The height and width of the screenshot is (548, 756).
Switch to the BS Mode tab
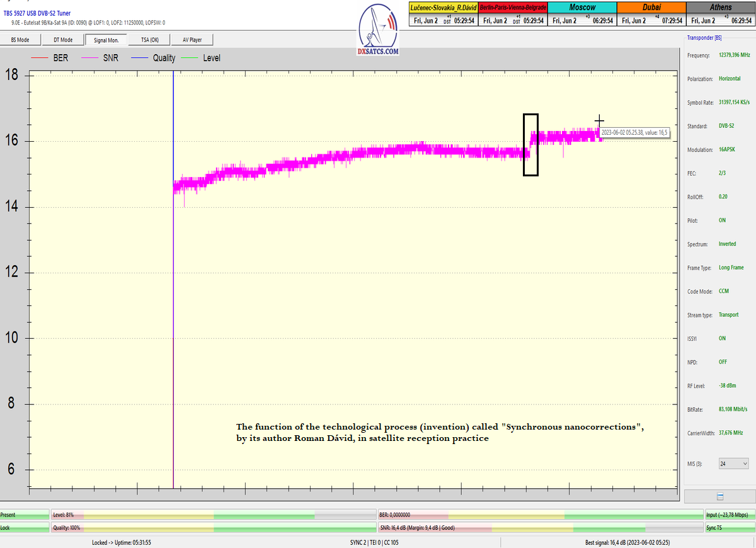(x=20, y=40)
